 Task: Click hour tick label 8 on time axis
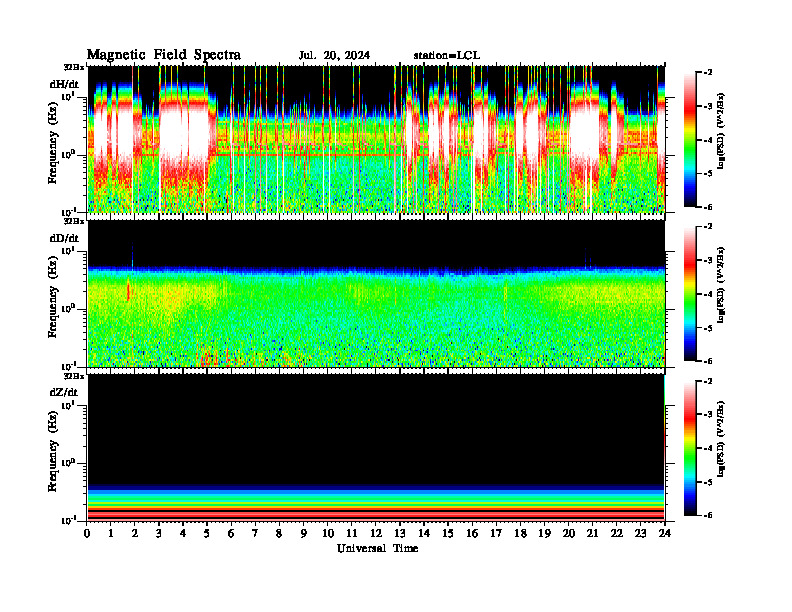(x=279, y=533)
